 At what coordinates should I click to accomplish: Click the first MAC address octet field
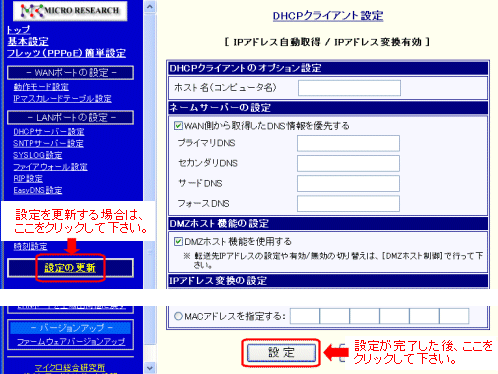click(305, 316)
